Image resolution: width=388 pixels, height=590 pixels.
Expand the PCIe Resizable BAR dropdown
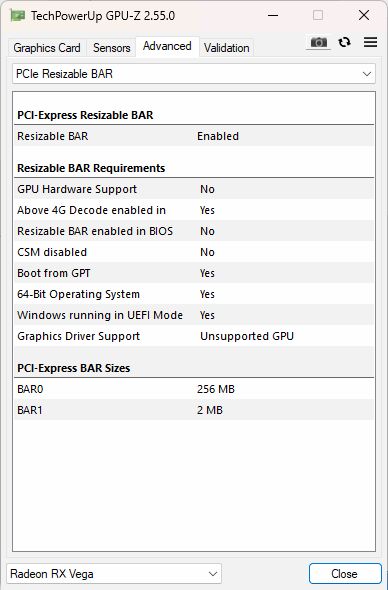(194, 74)
